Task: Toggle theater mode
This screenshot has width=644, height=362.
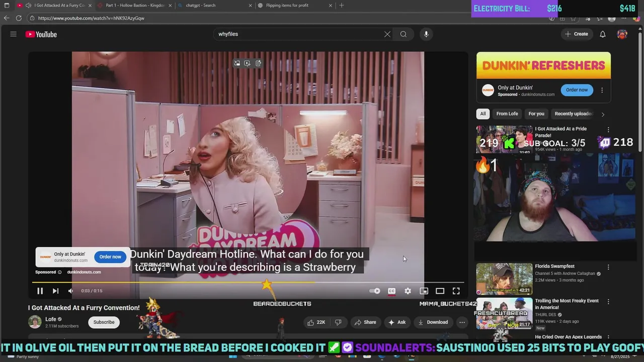Action: coord(440,291)
